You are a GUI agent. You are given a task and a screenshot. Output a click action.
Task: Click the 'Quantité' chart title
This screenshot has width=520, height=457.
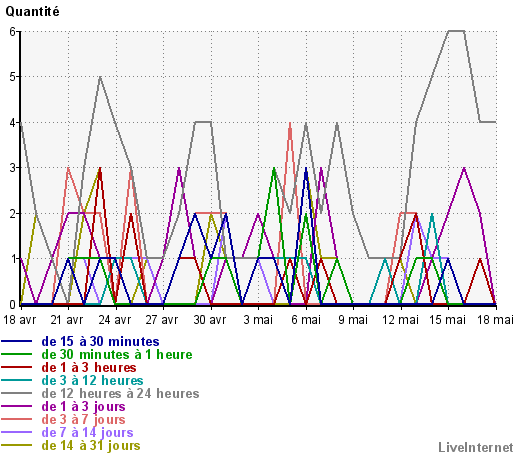click(x=32, y=12)
